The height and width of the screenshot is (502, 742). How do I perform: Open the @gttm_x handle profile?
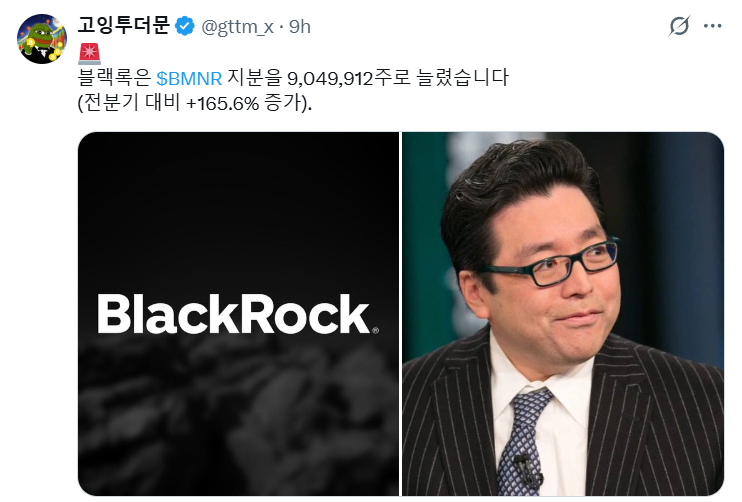click(x=237, y=27)
